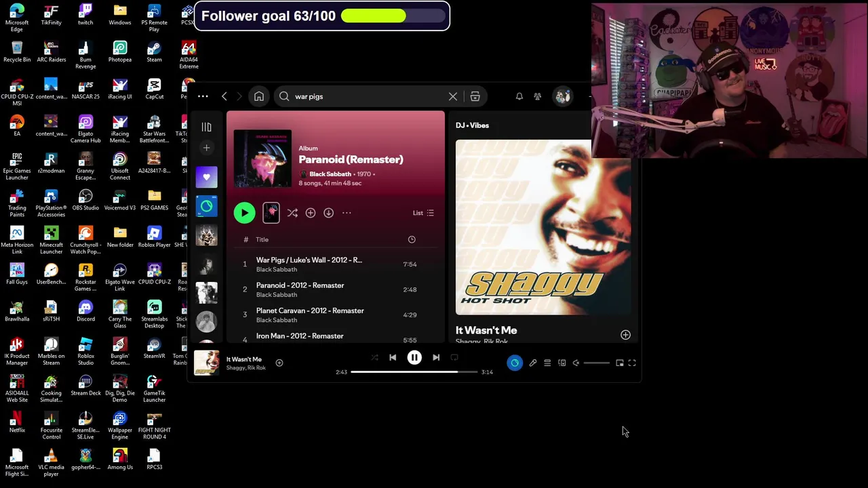Open the Netflix desktop shortcut
This screenshot has width=868, height=488.
tap(17, 422)
